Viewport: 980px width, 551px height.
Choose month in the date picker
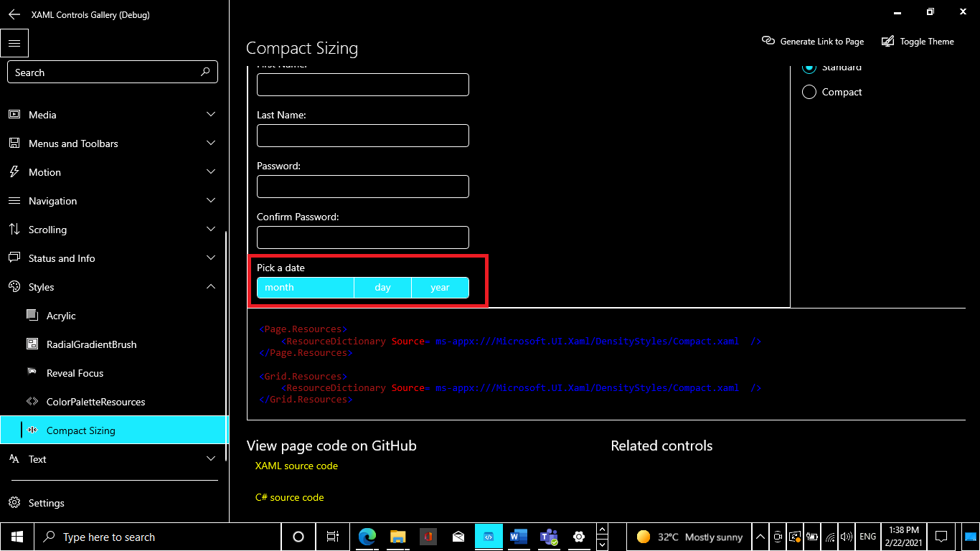tap(305, 287)
